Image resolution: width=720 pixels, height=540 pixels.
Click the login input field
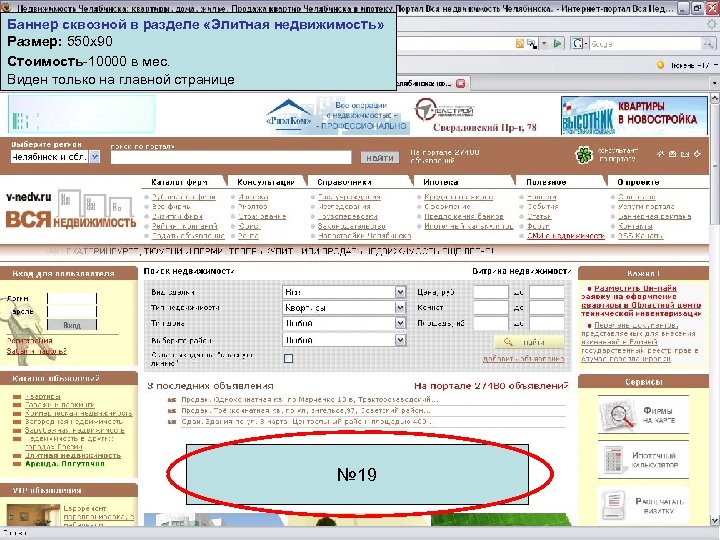pyautogui.click(x=72, y=298)
